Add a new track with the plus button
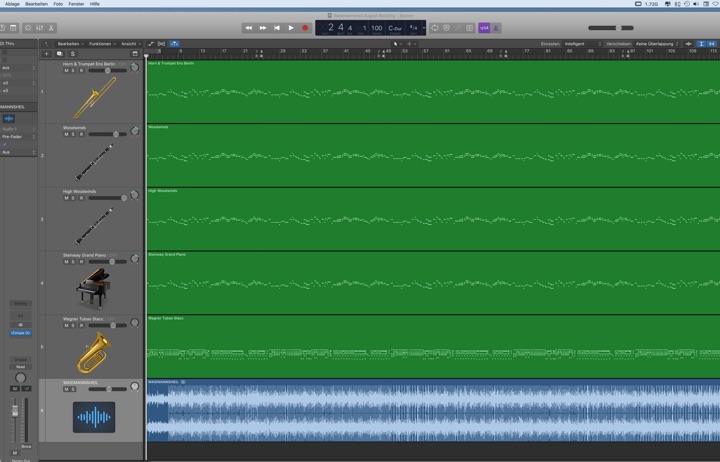 click(x=46, y=54)
